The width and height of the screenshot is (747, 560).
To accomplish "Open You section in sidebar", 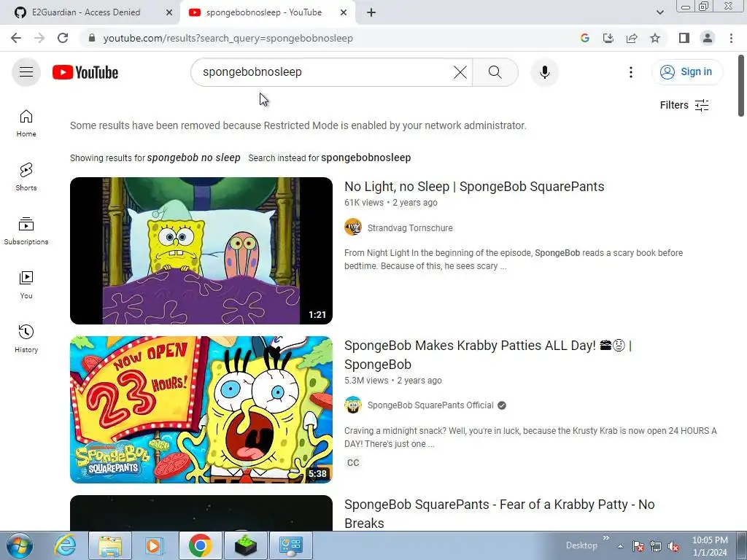I will tap(26, 285).
